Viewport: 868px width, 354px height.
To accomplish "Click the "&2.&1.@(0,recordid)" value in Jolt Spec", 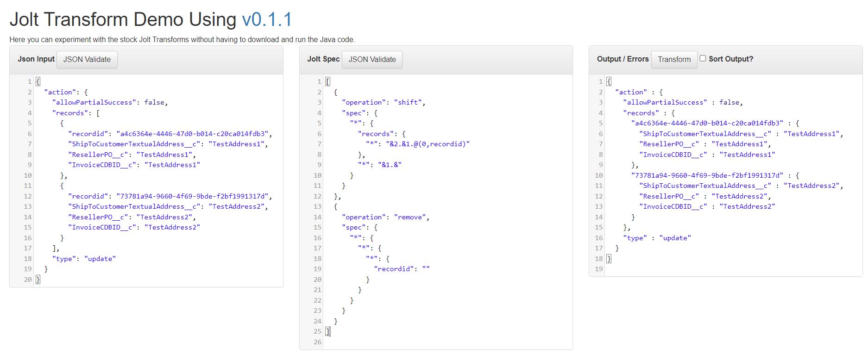I will [428, 144].
